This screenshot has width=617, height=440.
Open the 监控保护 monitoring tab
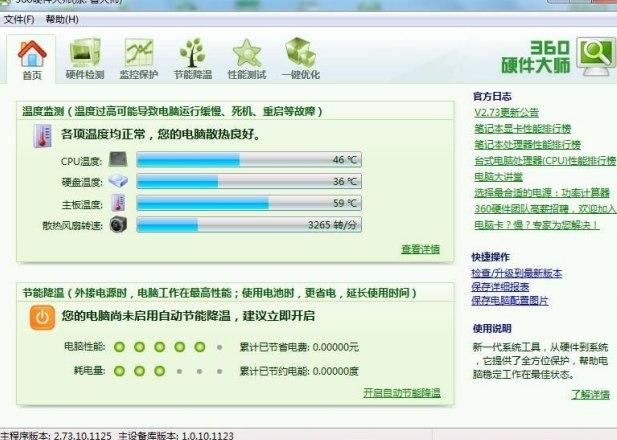pyautogui.click(x=139, y=59)
